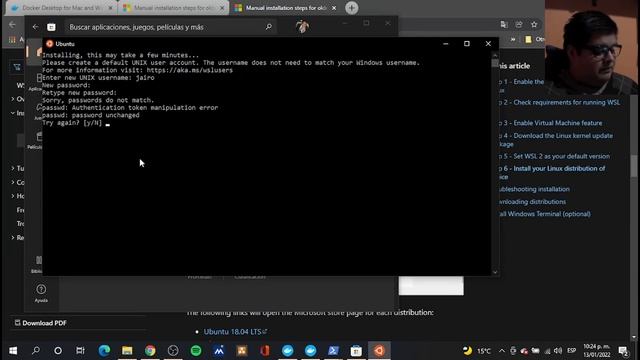Expand the 'Tu' tree item chevron in docs sidebar
This screenshot has height=360, width=640.
pos(13,168)
